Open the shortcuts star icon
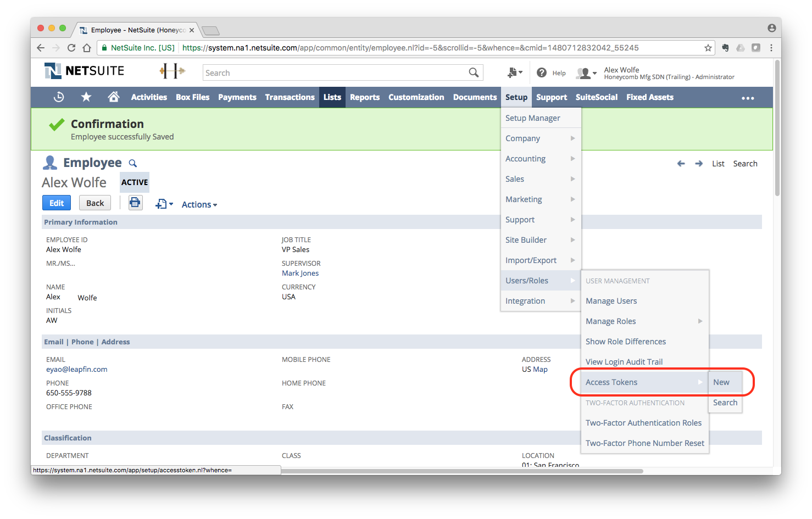This screenshot has height=519, width=812. pos(86,97)
